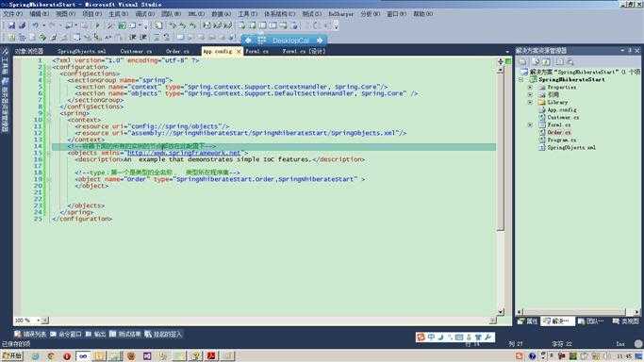Click the editor scroll down arrow
Image resolution: width=644 pixels, height=362 pixels.
(501, 311)
